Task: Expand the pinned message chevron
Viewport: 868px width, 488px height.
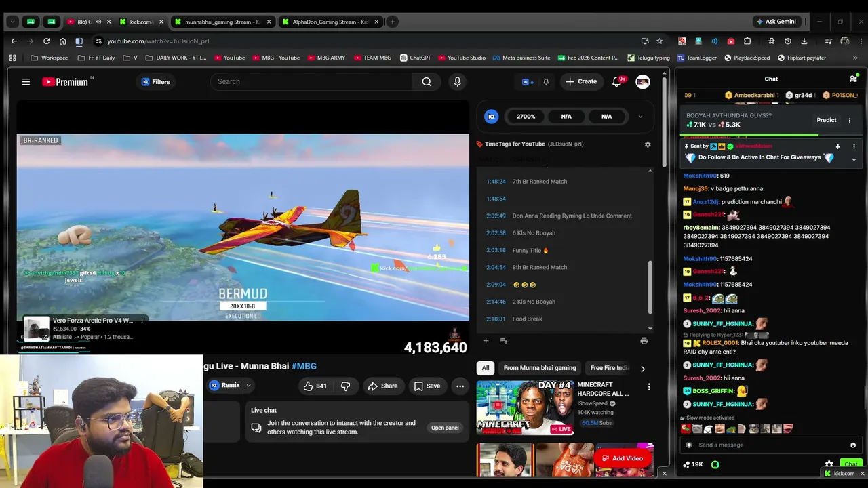Action: coord(854,159)
